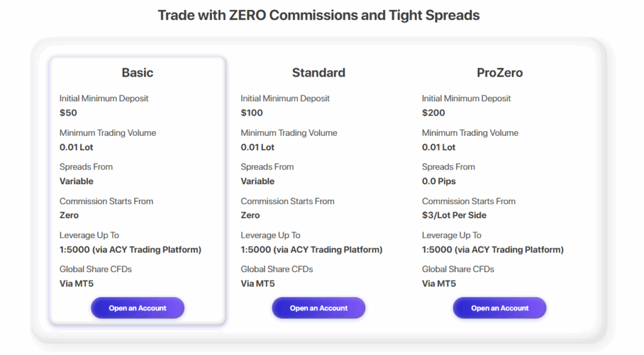Image resolution: width=644 pixels, height=355 pixels.
Task: Click Standard's 0.01 Lot trading volume
Action: pos(257,147)
